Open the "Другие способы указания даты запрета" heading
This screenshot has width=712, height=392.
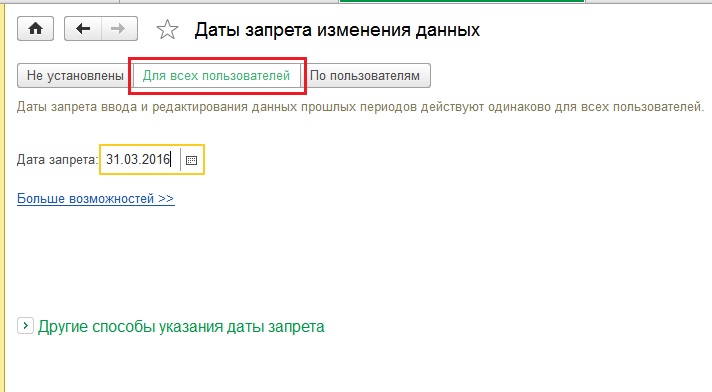(181, 327)
